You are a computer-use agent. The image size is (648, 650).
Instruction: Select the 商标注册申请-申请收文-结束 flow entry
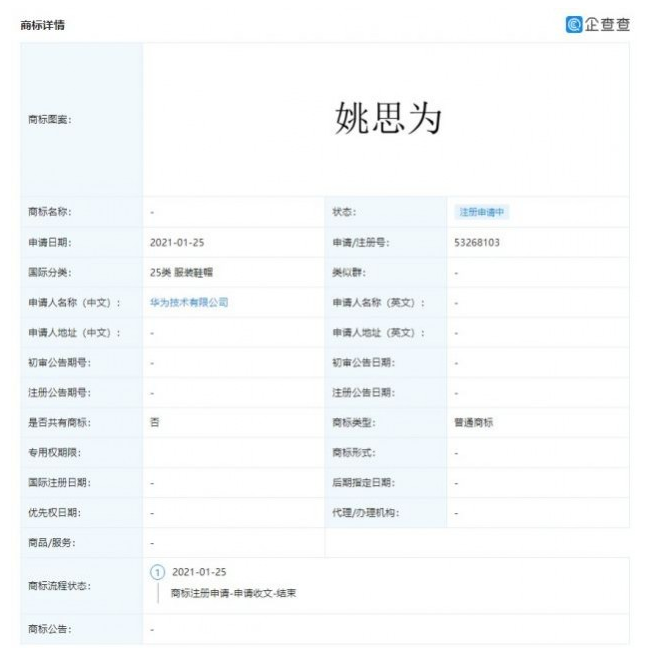(233, 593)
